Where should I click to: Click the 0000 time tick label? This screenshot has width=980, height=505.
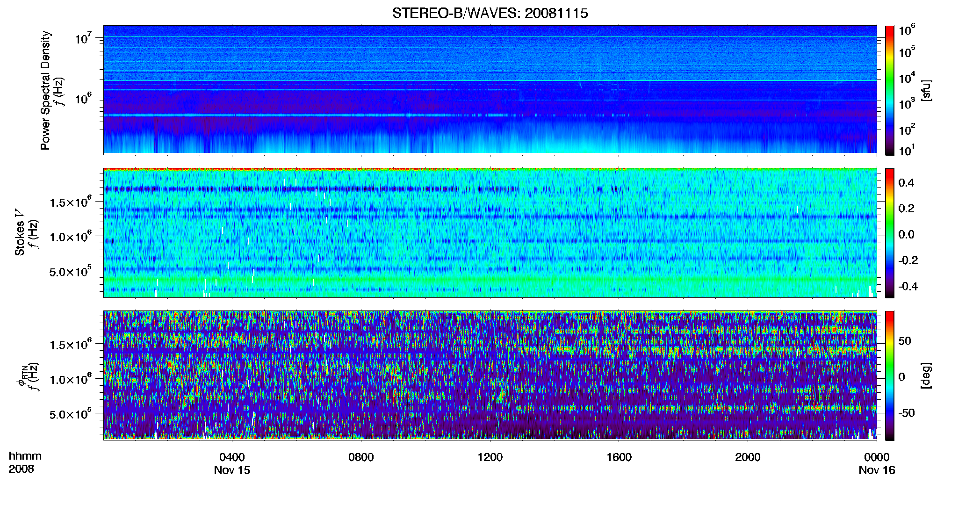[x=877, y=457]
